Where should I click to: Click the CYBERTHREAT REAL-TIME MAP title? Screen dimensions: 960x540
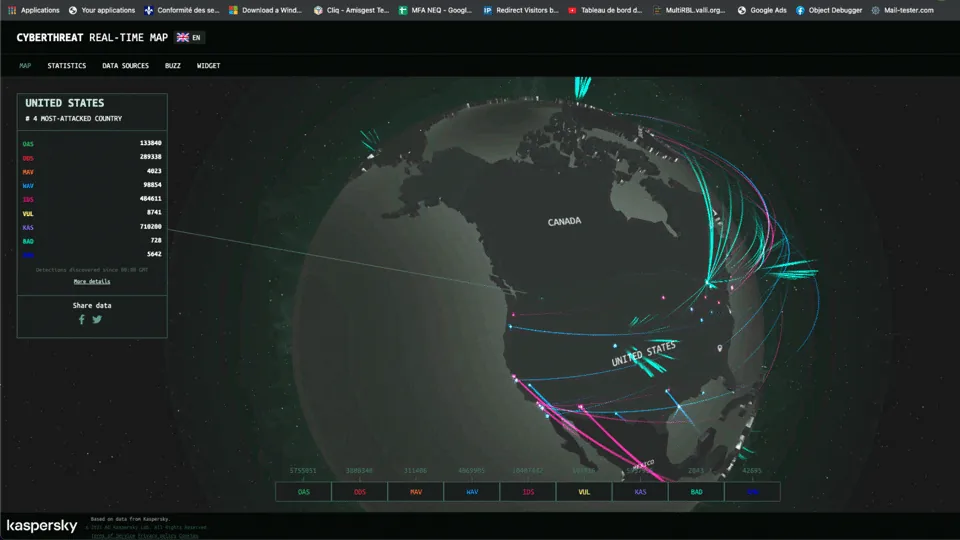[92, 37]
